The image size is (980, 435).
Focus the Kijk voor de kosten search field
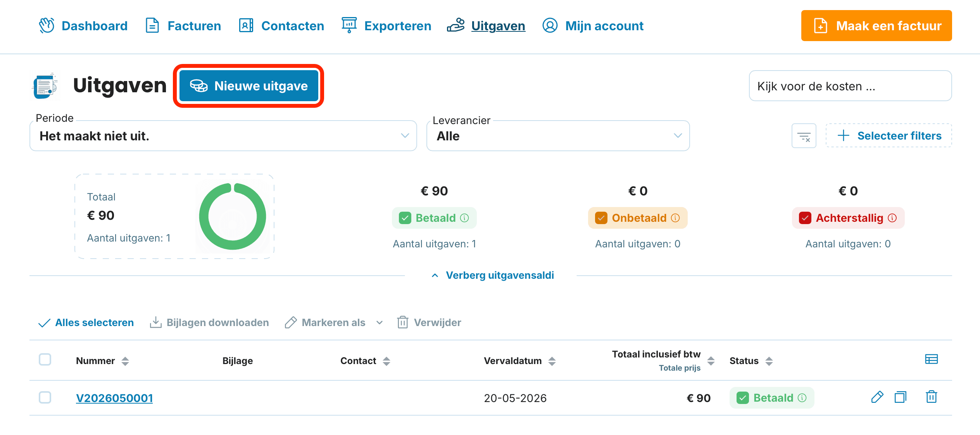click(850, 86)
